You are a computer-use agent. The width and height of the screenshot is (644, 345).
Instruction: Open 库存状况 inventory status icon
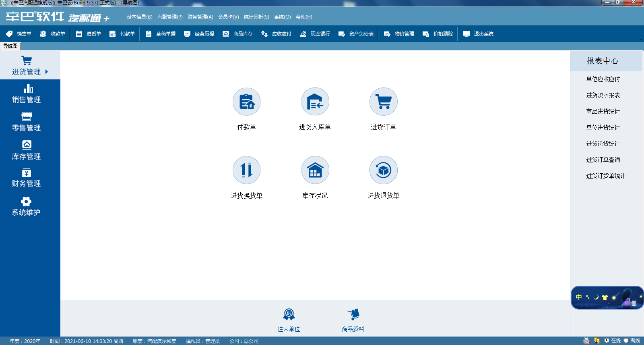315,170
